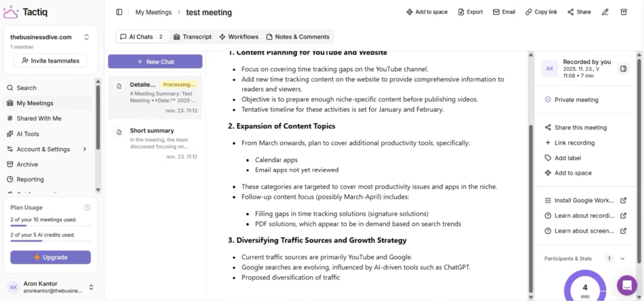
Task: Click the archive box icon at top right
Action: pyautogui.click(x=624, y=12)
